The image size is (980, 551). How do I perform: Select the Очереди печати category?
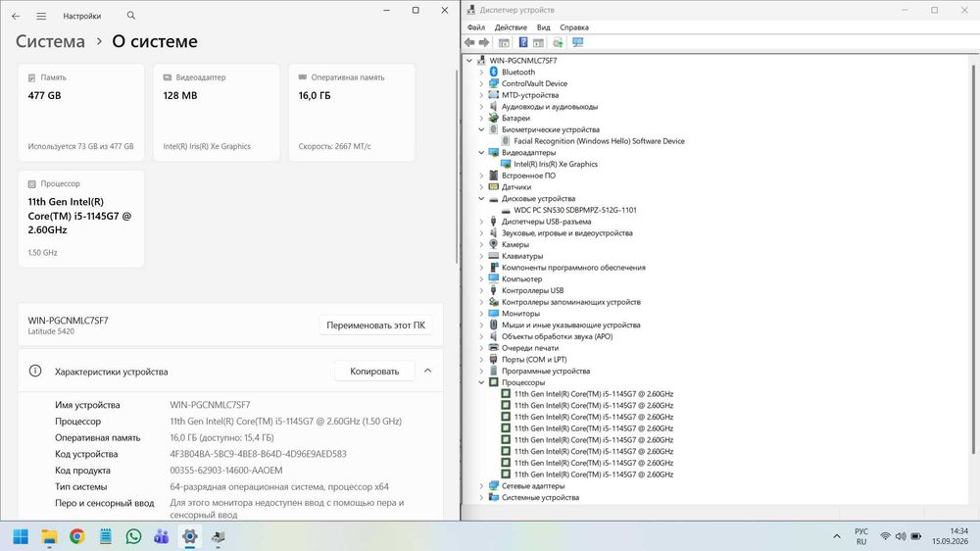click(530, 348)
